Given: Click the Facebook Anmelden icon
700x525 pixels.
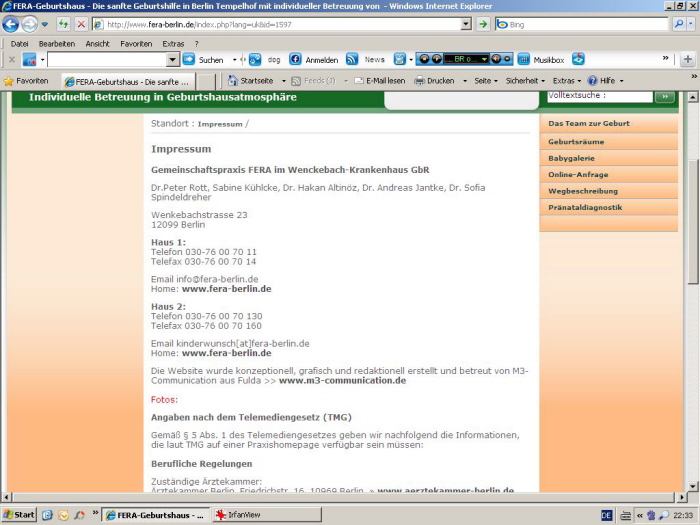Looking at the screenshot, I should [295, 59].
